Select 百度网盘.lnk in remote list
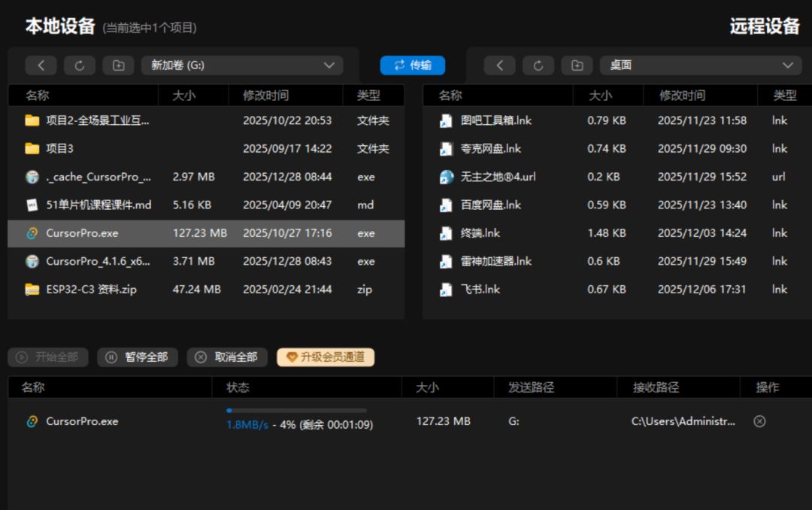The height and width of the screenshot is (510, 812). point(490,205)
